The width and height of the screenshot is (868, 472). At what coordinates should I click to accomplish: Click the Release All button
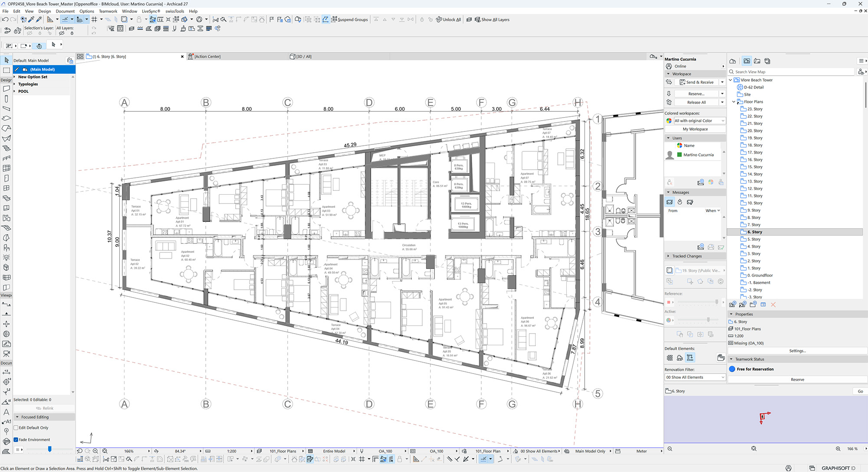(x=696, y=102)
